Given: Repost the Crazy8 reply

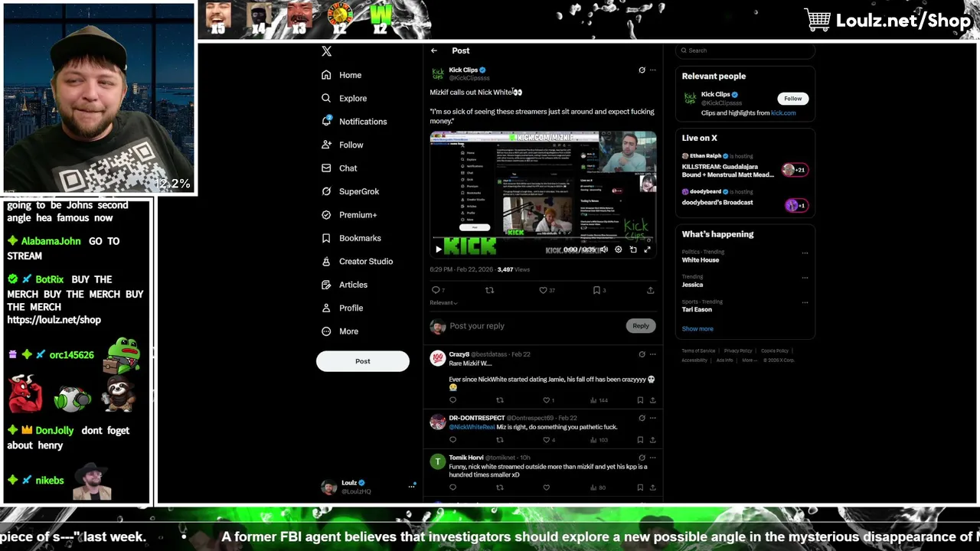Looking at the screenshot, I should (500, 400).
